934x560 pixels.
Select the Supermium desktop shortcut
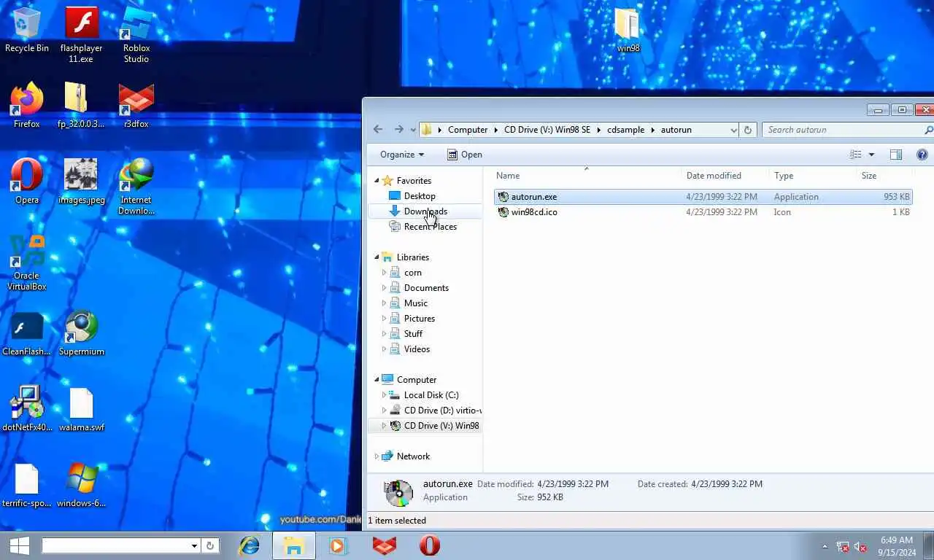81,332
